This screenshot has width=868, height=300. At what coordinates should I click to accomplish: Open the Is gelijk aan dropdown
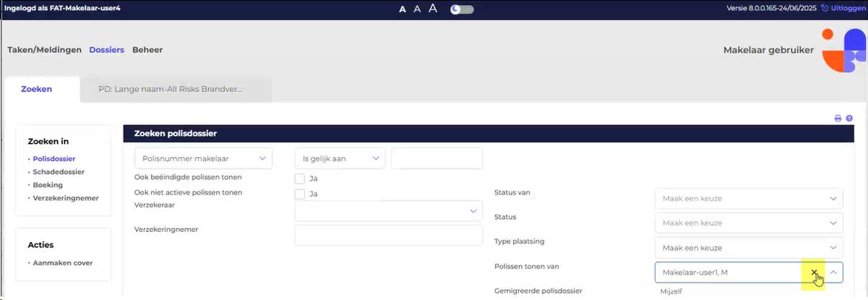pos(340,159)
